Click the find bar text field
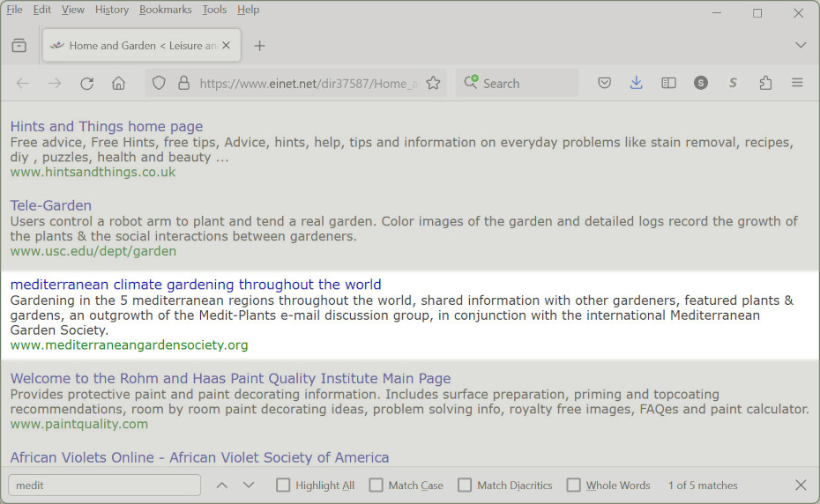Image resolution: width=820 pixels, height=504 pixels. (x=104, y=485)
